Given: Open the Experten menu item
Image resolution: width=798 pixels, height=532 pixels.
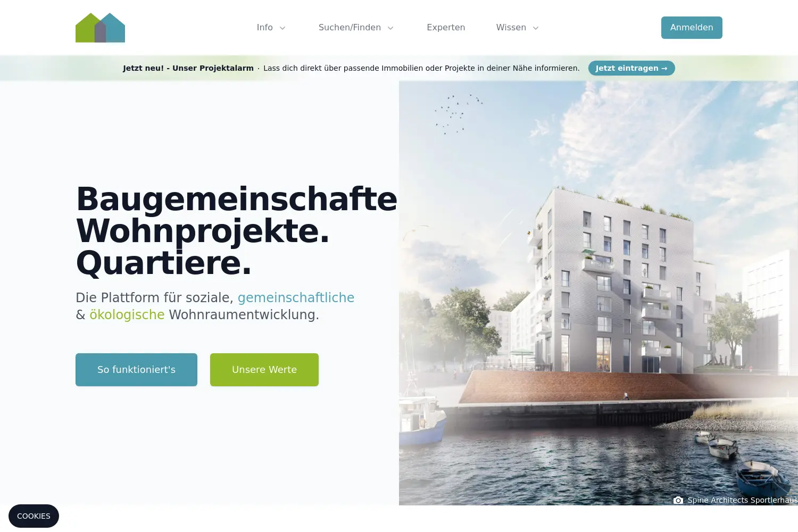Looking at the screenshot, I should [446, 28].
